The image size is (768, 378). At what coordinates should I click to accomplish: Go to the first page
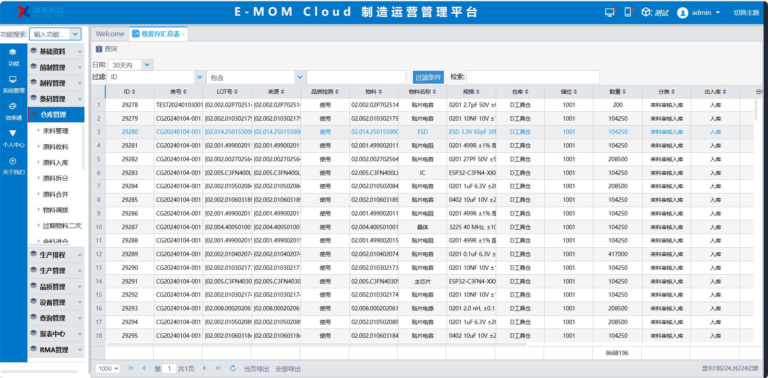[130, 368]
